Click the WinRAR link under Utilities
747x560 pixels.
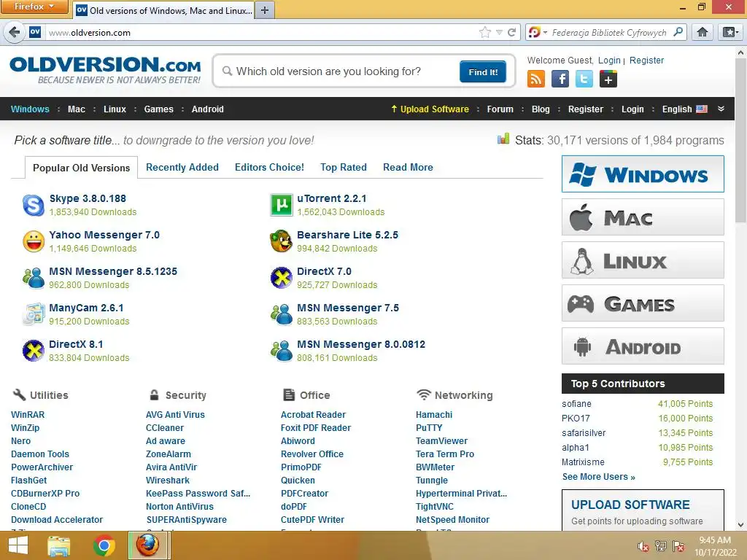(28, 415)
